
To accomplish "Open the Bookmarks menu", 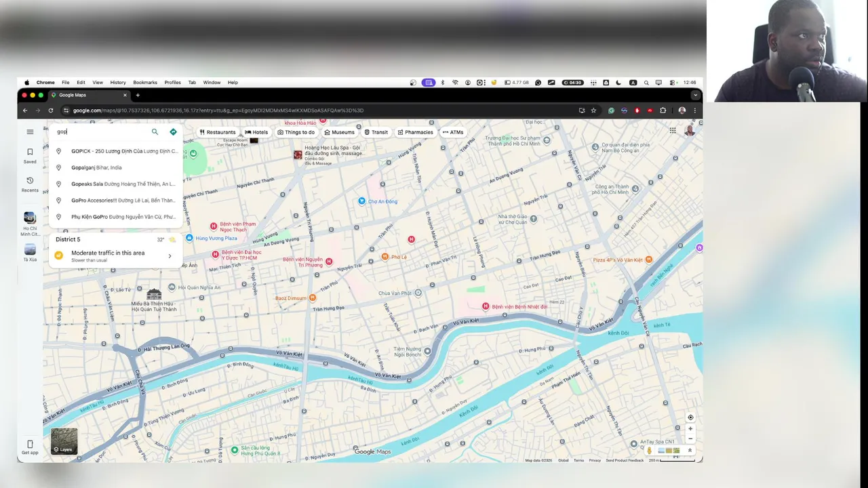I will [x=145, y=83].
